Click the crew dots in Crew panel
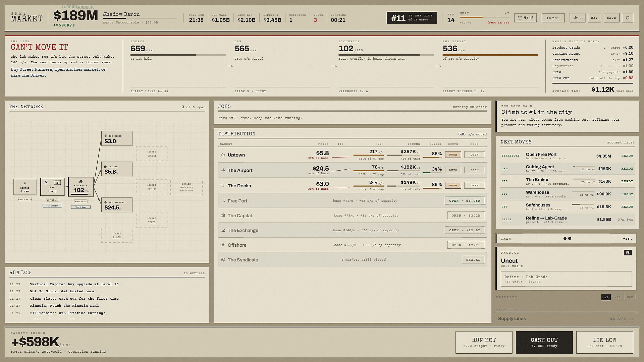 (x=567, y=239)
